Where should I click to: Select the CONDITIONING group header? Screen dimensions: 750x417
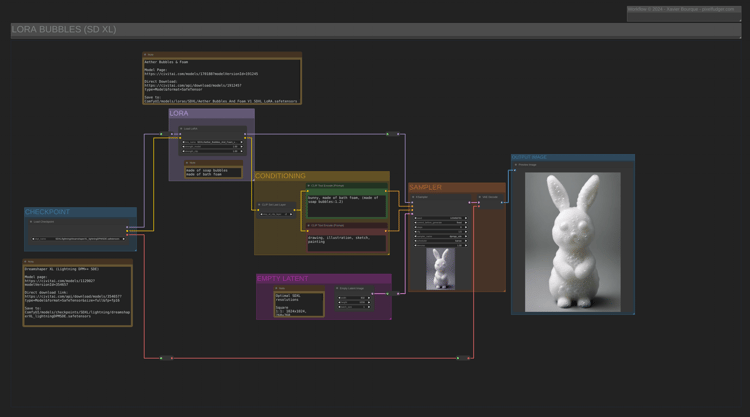[281, 176]
